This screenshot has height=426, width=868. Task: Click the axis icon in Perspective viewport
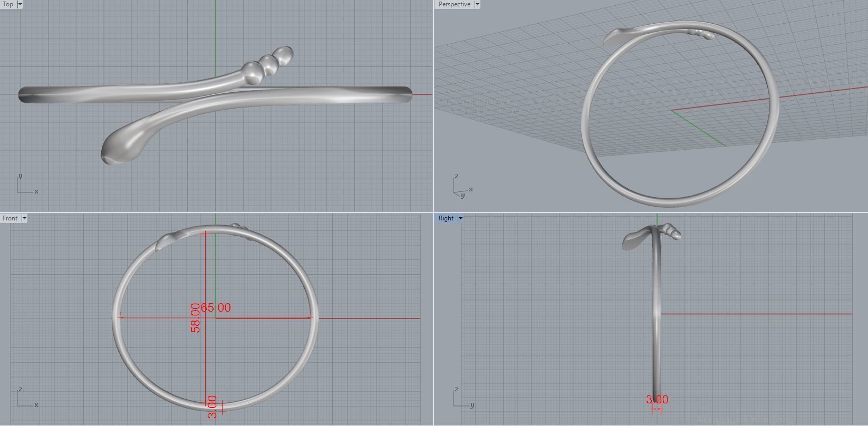click(462, 186)
